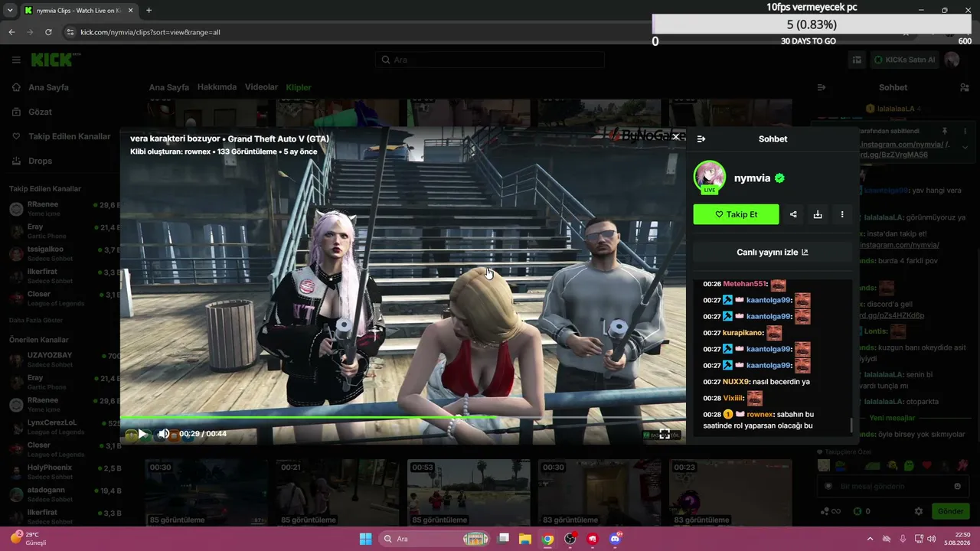980x551 pixels.
Task: Share the clip
Action: 793,214
